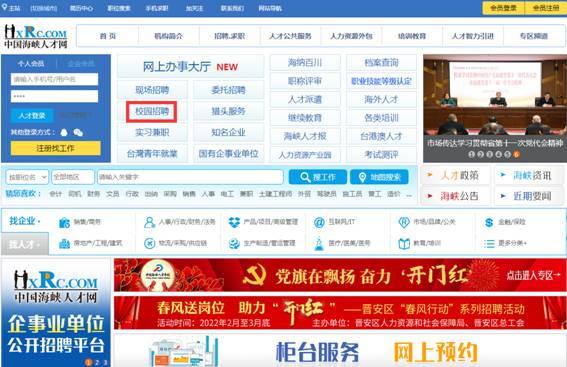Image resolution: width=567 pixels, height=367 pixels.
Task: Click the WeChat login icon
Action: pos(78,133)
